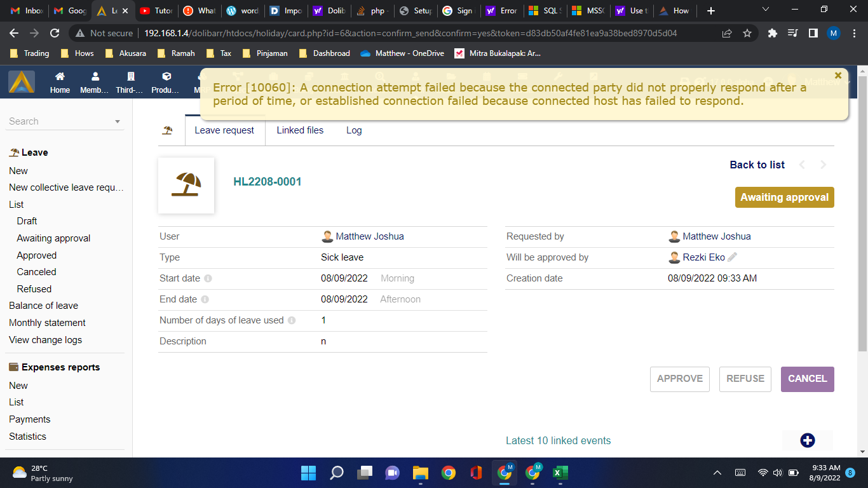Screen dimensions: 868x488
Task: Open the Leave sidebar heading
Action: tap(35, 152)
